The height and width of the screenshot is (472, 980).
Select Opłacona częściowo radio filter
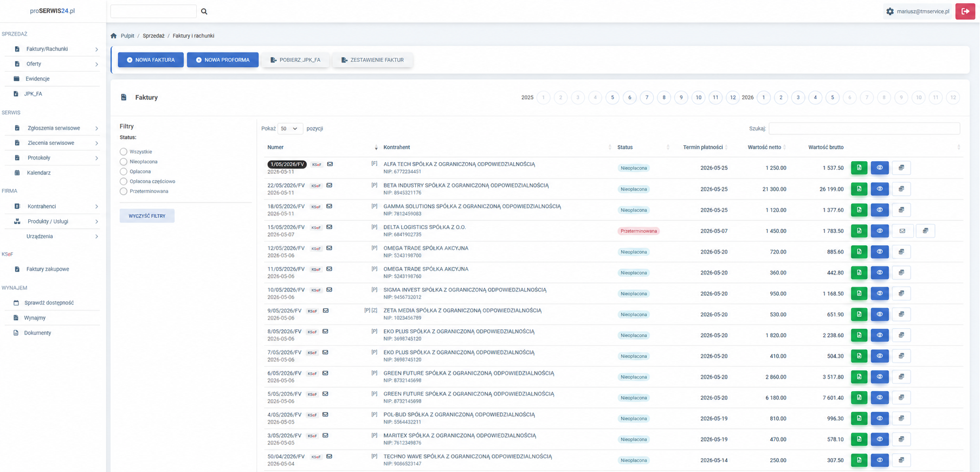click(x=124, y=181)
